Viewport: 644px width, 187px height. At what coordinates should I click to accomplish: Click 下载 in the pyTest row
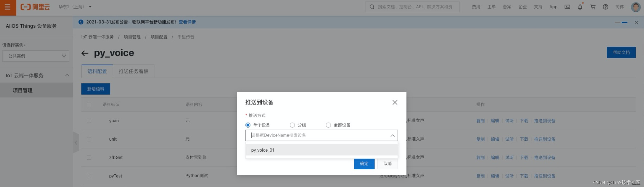[x=524, y=176]
